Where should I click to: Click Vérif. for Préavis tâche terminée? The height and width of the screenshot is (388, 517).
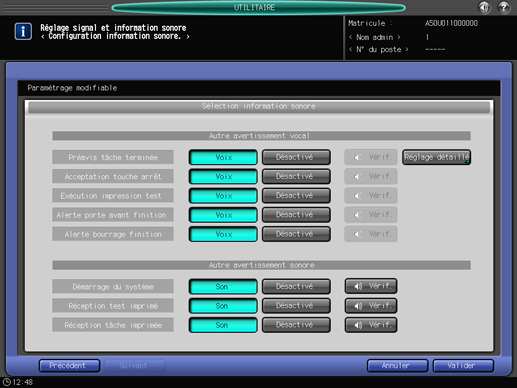[371, 157]
